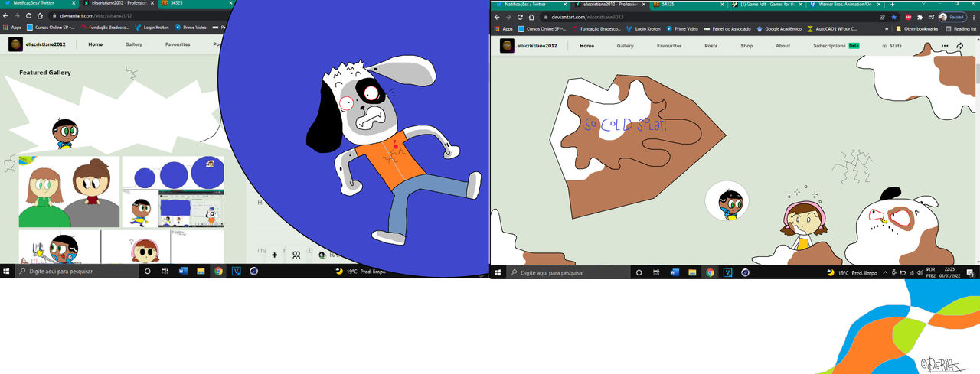Viewport: 980px width, 374px height.
Task: Click share page icon in right address bar
Action: 882,16
